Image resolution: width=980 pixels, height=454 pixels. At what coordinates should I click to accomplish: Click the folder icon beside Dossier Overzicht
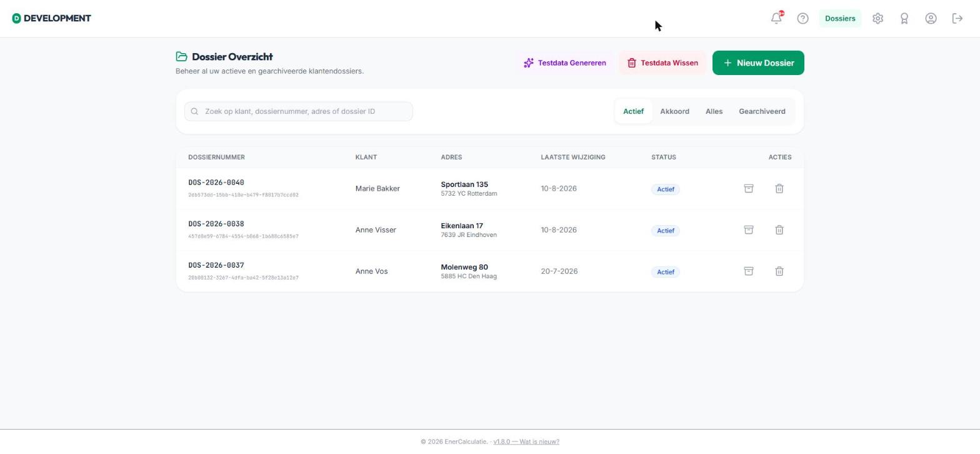[181, 56]
